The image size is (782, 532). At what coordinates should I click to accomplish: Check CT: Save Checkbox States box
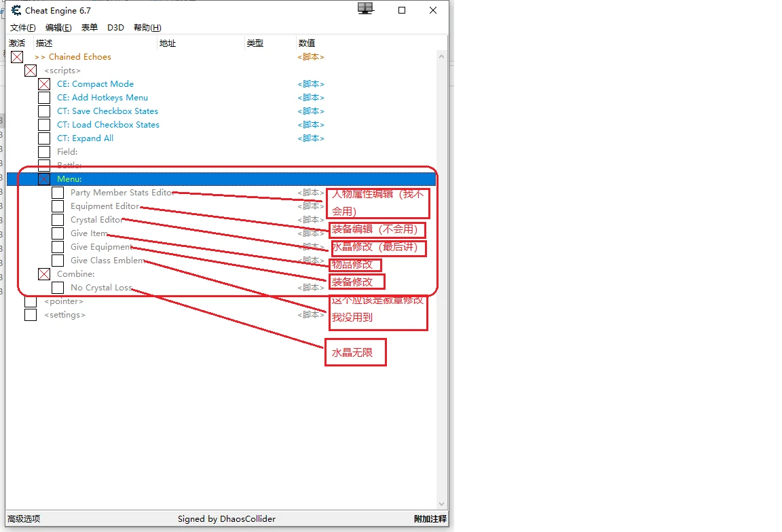pos(44,111)
